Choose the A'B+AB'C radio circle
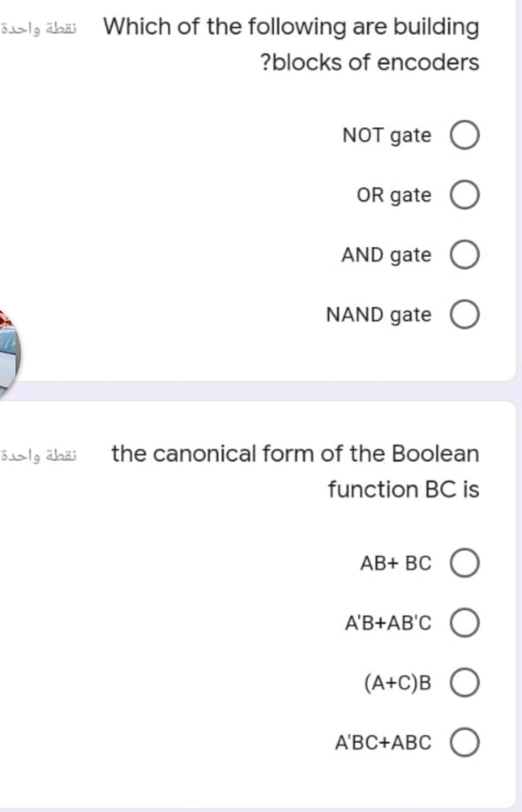 [x=465, y=623]
